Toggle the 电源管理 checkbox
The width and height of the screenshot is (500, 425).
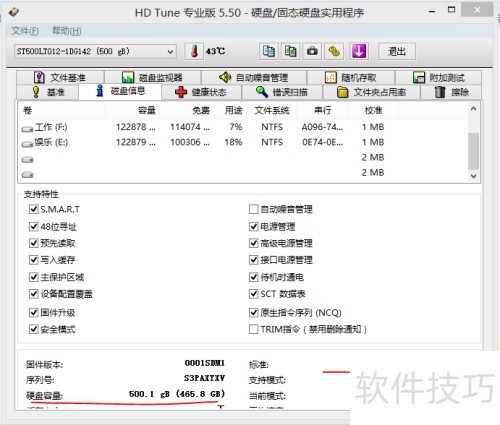253,227
